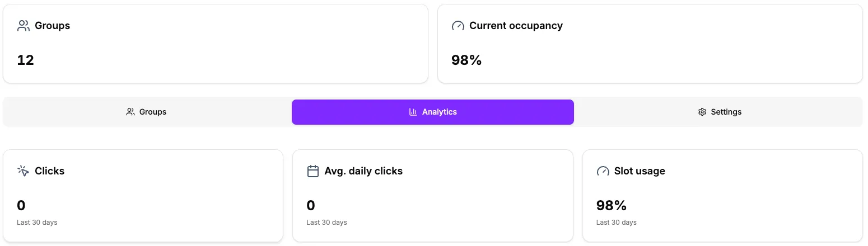This screenshot has height=246, width=868.
Task: Click the Last 30 days label under Slot usage
Action: (616, 223)
